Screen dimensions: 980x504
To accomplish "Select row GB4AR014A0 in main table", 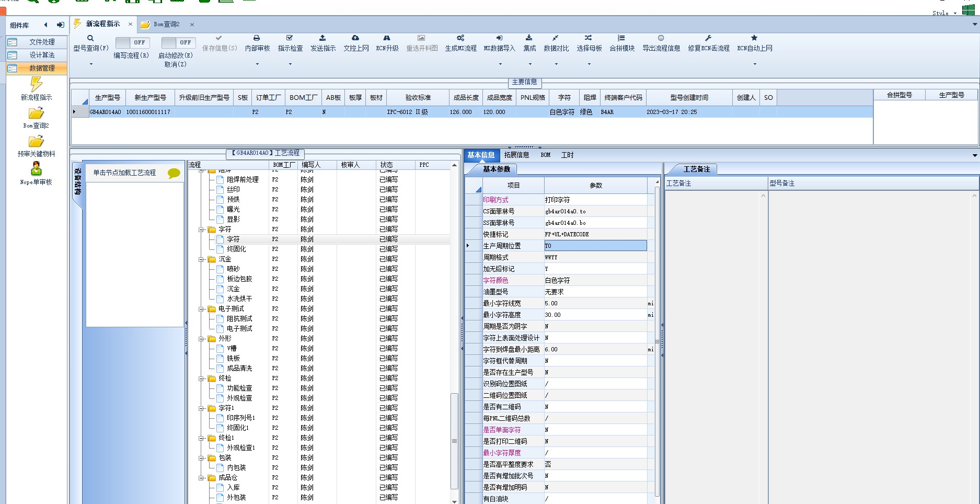I will click(x=472, y=112).
